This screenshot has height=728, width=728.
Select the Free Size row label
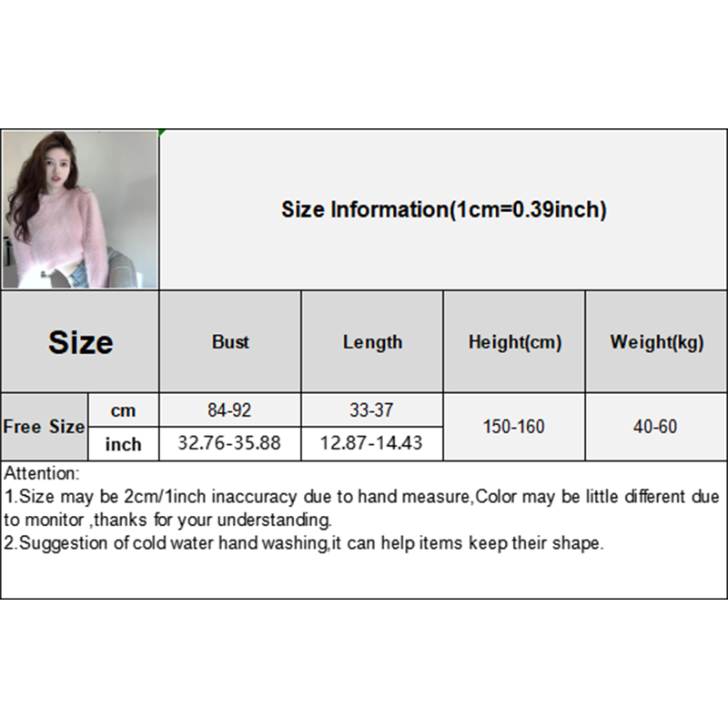pyautogui.click(x=44, y=427)
